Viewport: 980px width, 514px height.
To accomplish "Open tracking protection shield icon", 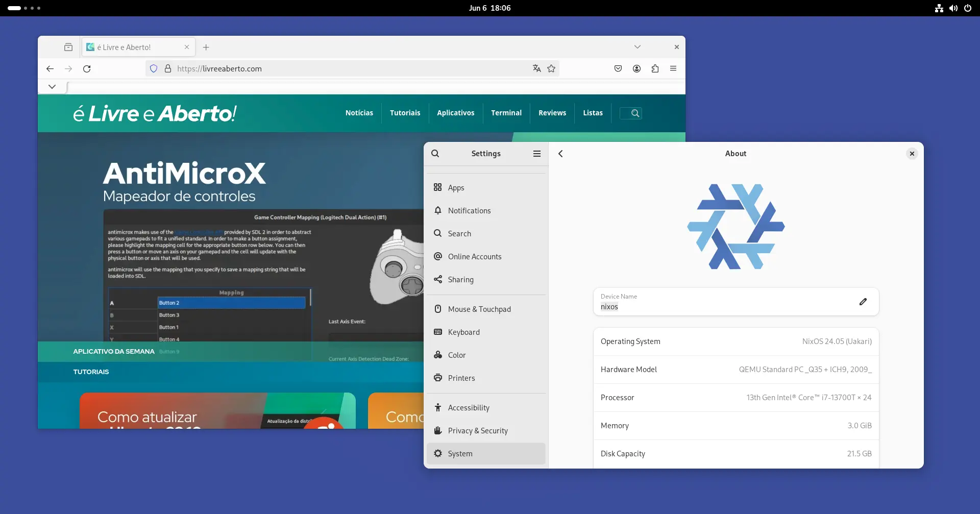I will [x=154, y=68].
